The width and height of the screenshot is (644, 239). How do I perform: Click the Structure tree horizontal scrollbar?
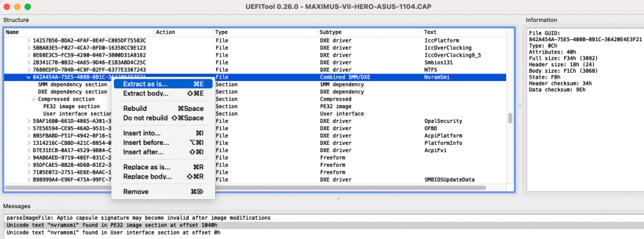pos(245,187)
